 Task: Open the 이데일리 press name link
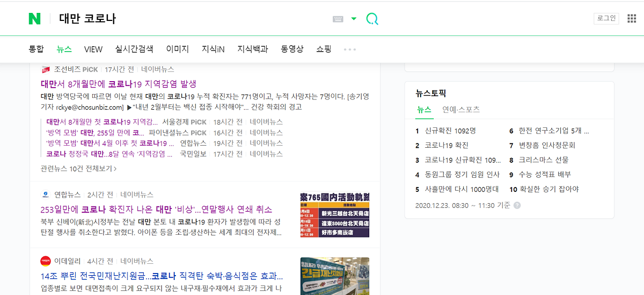[x=68, y=261]
